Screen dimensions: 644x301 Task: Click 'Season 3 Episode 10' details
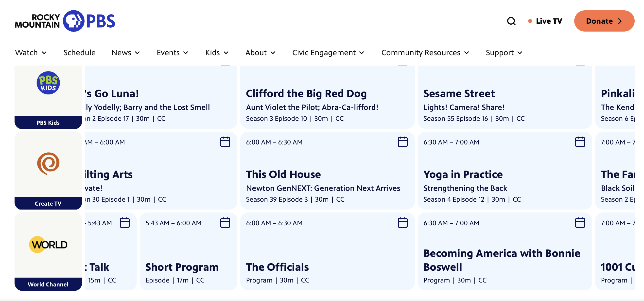[276, 119]
